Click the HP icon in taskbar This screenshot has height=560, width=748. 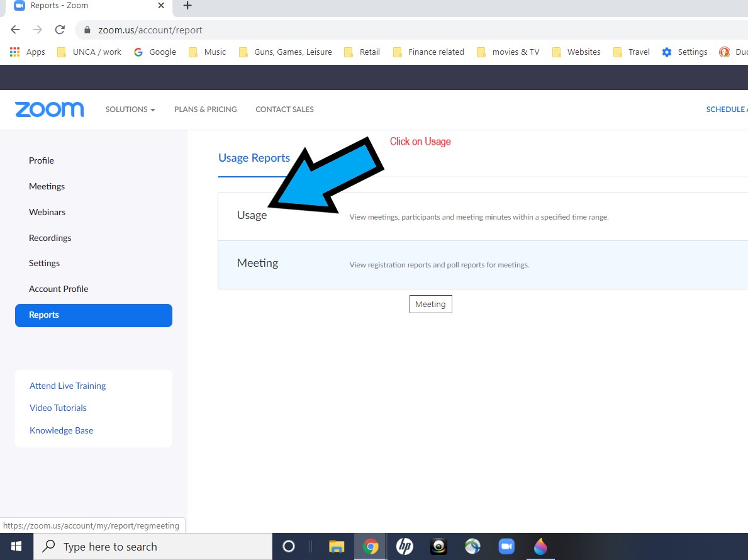click(x=405, y=546)
